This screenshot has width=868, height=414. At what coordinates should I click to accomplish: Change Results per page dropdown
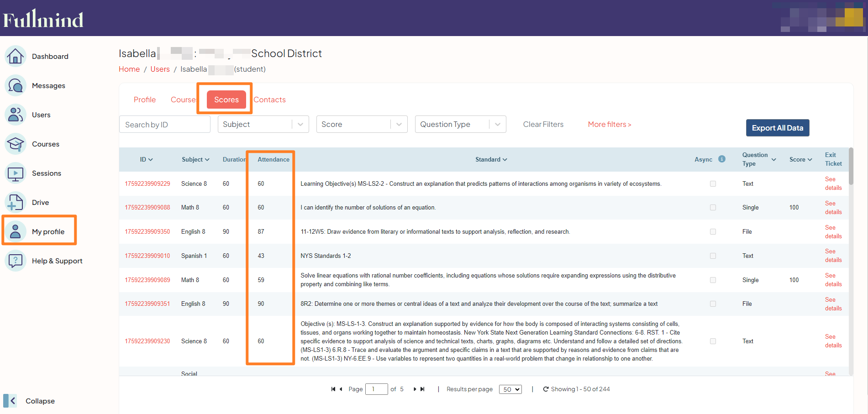(510, 389)
